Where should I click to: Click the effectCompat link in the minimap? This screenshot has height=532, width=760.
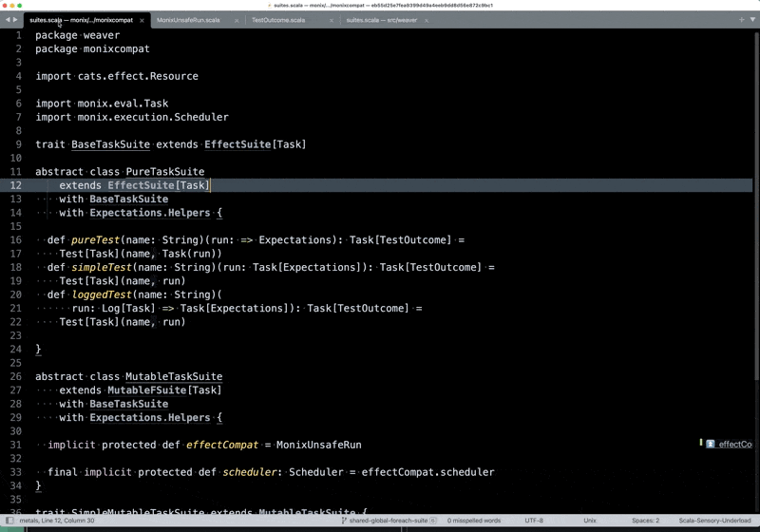(x=734, y=444)
